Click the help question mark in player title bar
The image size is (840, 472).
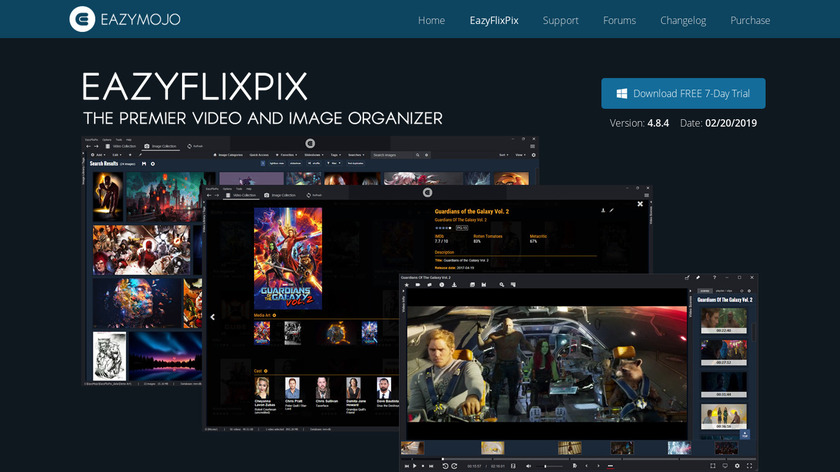(715, 278)
